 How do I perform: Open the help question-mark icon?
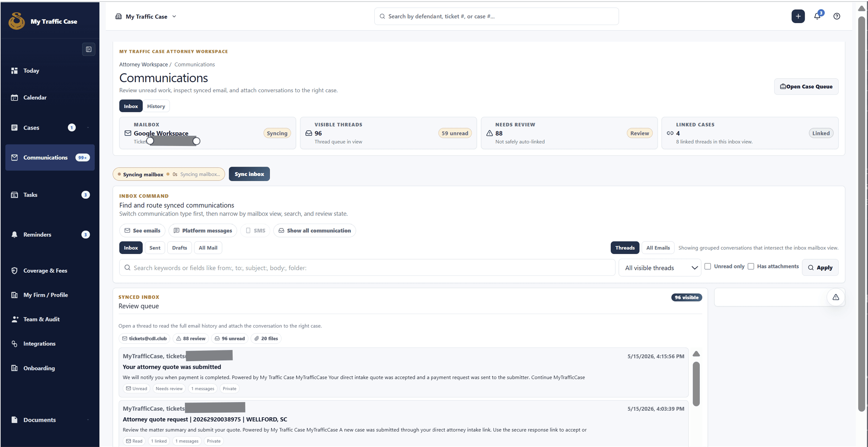pyautogui.click(x=837, y=16)
